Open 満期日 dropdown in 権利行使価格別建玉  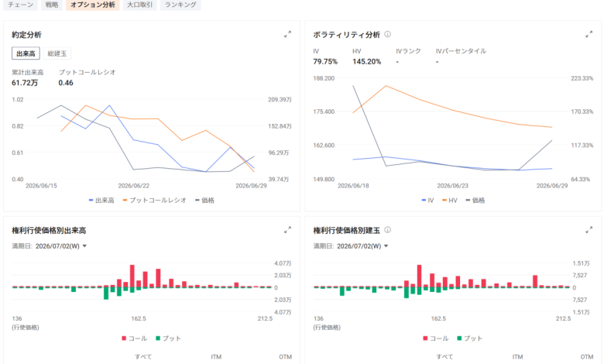362,246
